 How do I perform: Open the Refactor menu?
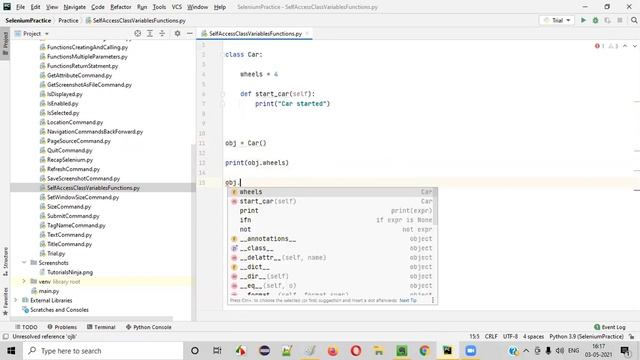click(x=121, y=7)
